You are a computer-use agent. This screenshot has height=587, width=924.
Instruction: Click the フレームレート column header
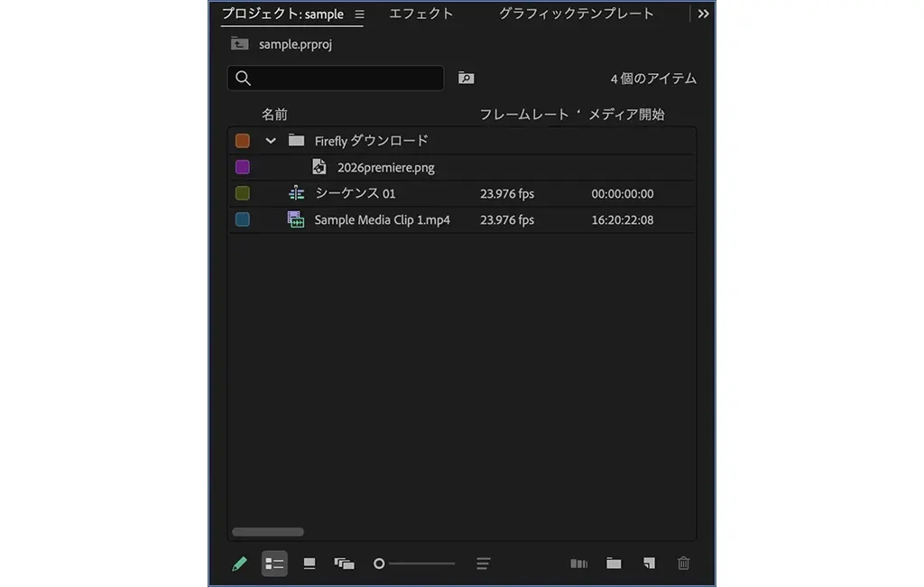523,115
